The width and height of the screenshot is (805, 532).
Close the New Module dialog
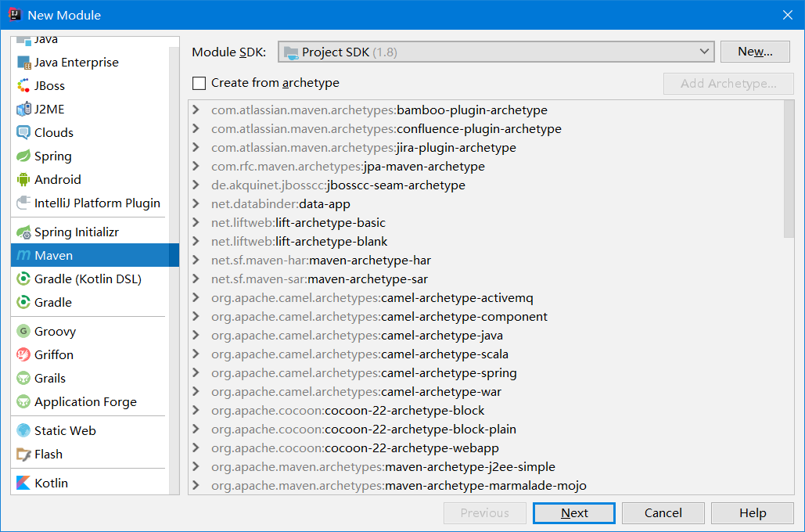tap(788, 15)
